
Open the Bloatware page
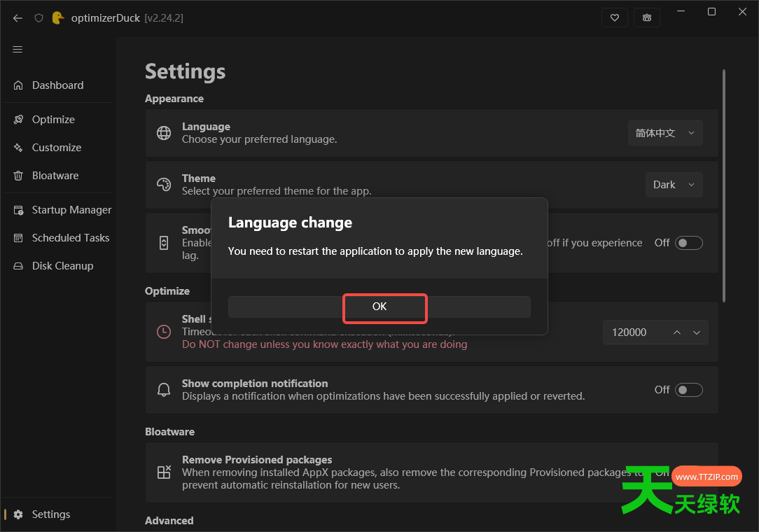pos(58,176)
